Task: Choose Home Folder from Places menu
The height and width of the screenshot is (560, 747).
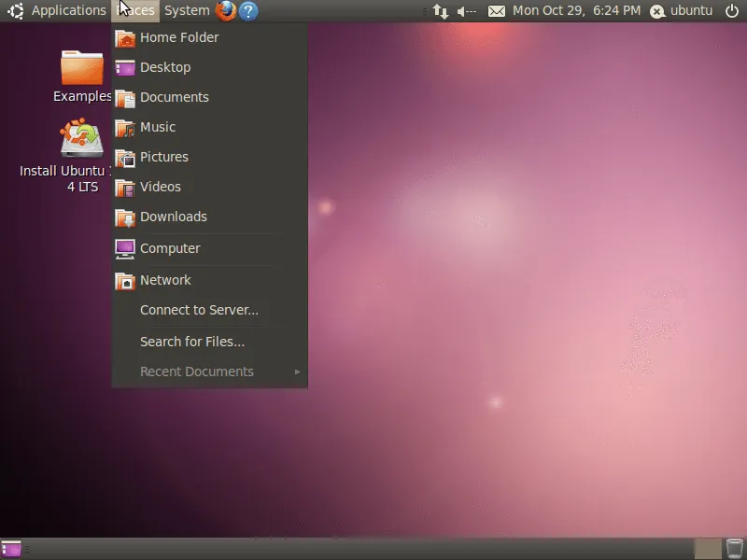Action: [209, 37]
